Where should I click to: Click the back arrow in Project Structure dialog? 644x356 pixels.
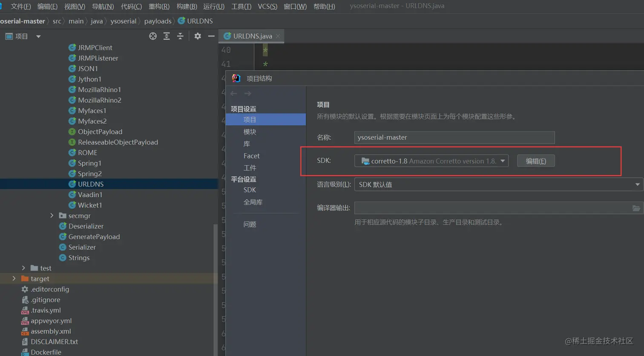coord(233,93)
